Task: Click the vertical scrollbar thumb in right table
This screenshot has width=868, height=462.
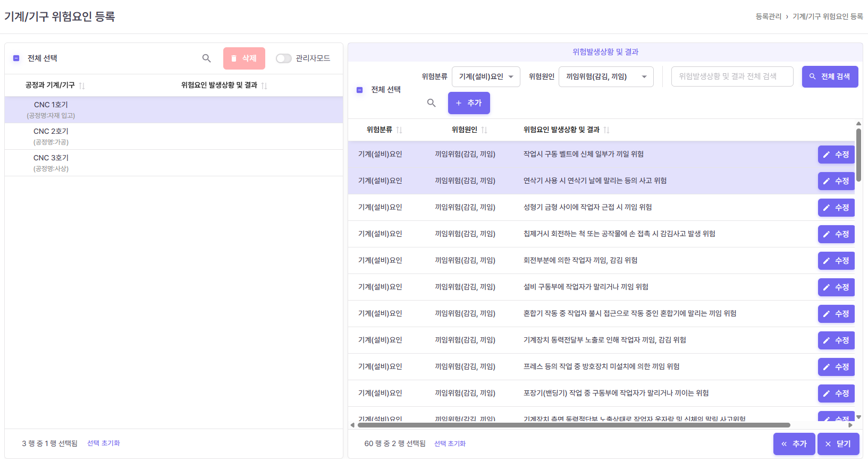Action: pos(858,154)
